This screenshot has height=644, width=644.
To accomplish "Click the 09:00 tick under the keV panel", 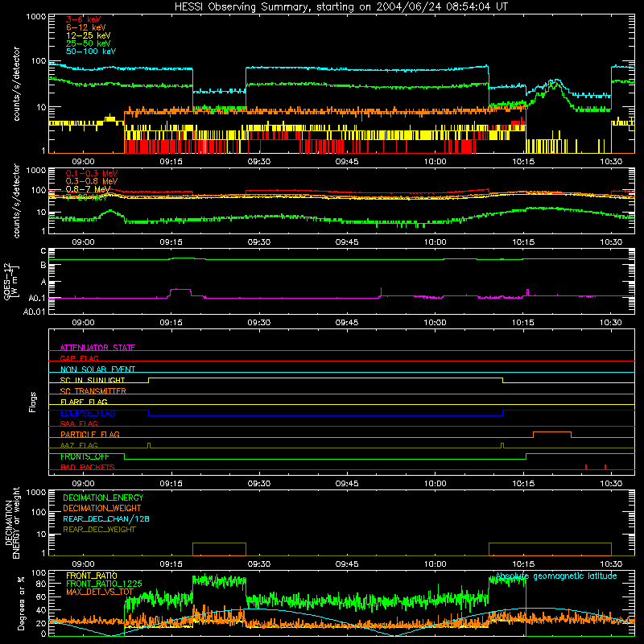I will pos(84,162).
